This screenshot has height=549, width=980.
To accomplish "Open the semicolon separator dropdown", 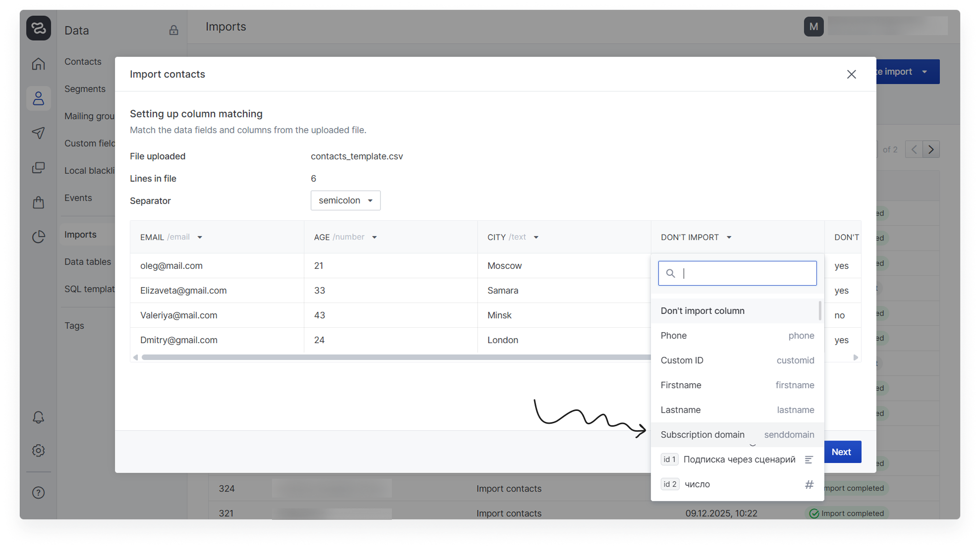I will click(345, 200).
